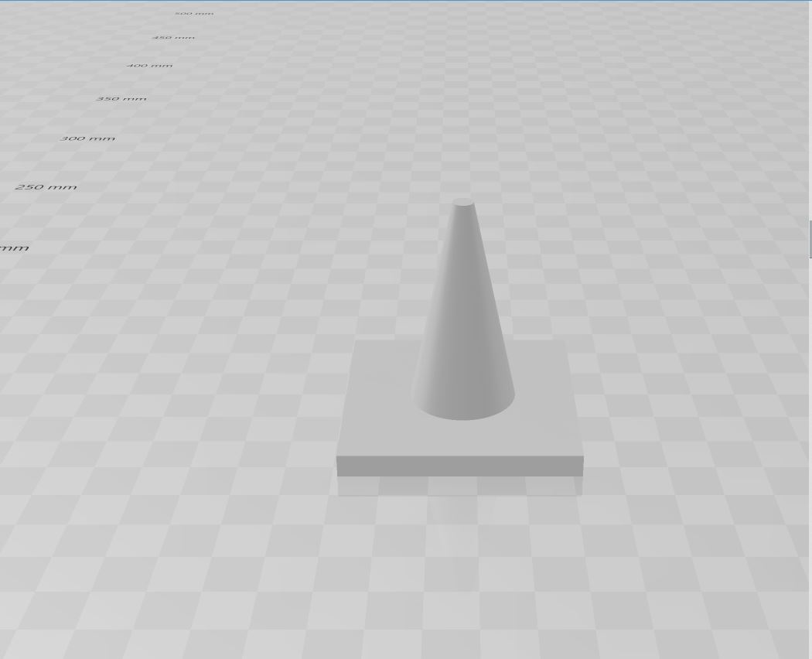This screenshot has width=812, height=659.
Task: Click the front edge of the base plate
Action: click(460, 464)
